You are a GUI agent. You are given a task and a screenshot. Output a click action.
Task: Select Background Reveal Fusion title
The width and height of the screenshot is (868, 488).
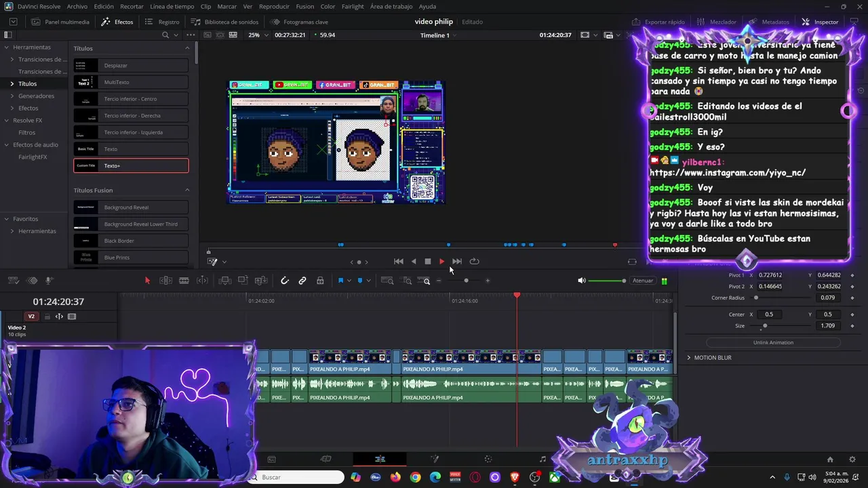[x=131, y=207]
